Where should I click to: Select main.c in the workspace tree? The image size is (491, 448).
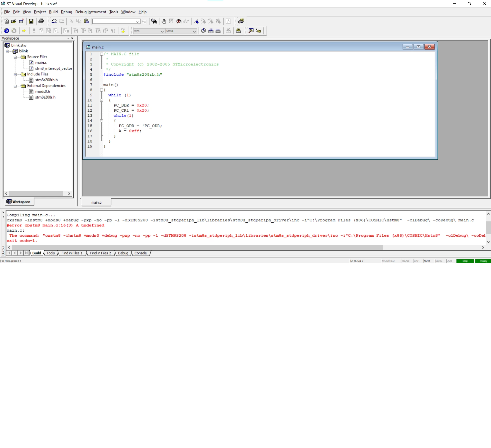(41, 63)
